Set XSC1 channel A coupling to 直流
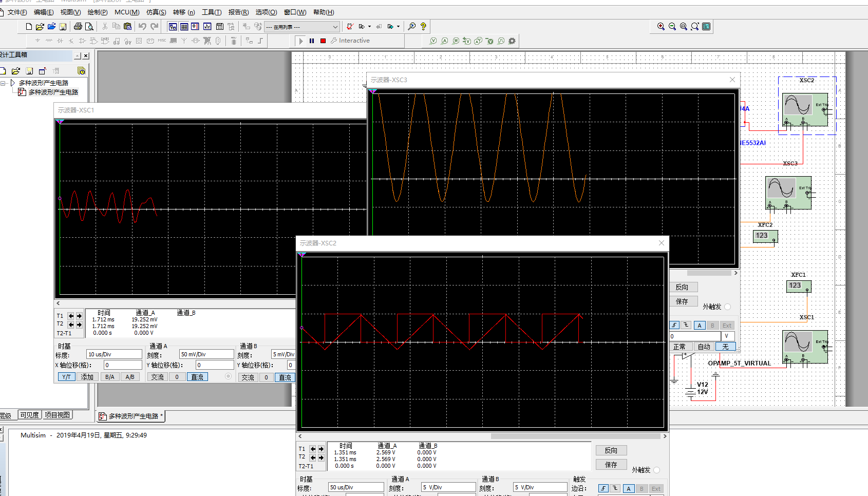 click(x=197, y=377)
